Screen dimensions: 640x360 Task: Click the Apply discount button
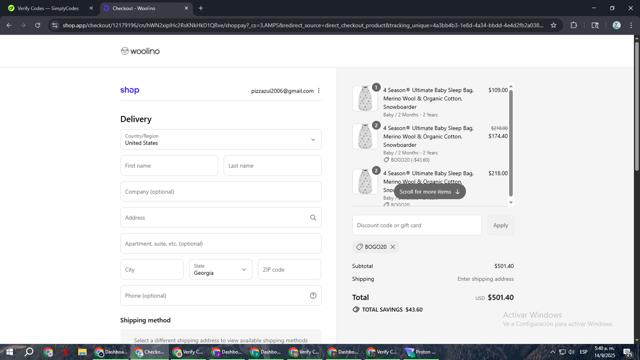[500, 225]
